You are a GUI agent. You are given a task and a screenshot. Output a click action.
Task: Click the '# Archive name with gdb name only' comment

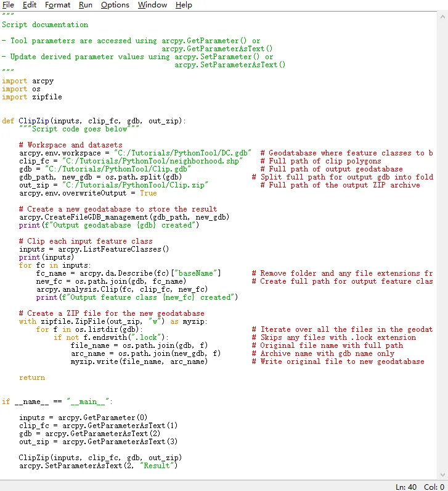(x=323, y=353)
